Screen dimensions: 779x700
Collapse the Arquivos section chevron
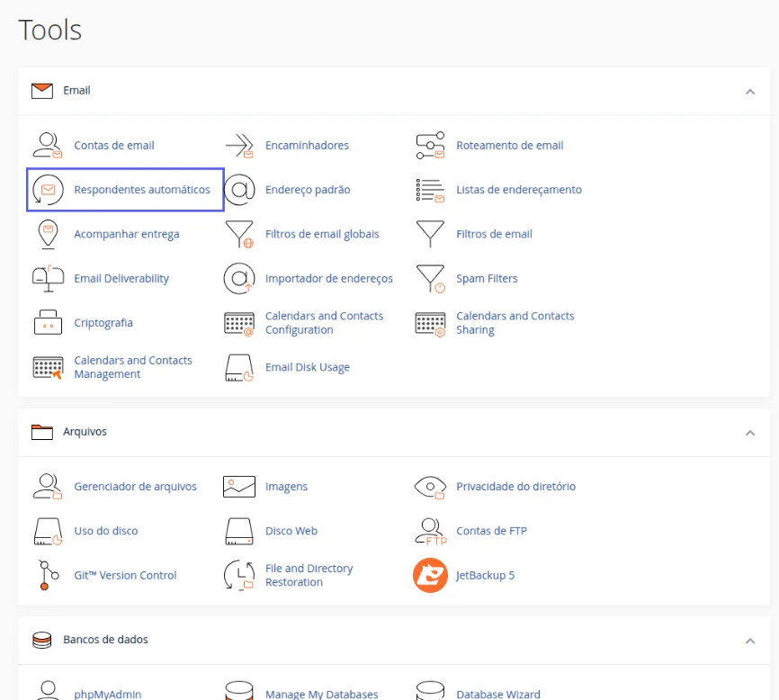click(x=750, y=433)
